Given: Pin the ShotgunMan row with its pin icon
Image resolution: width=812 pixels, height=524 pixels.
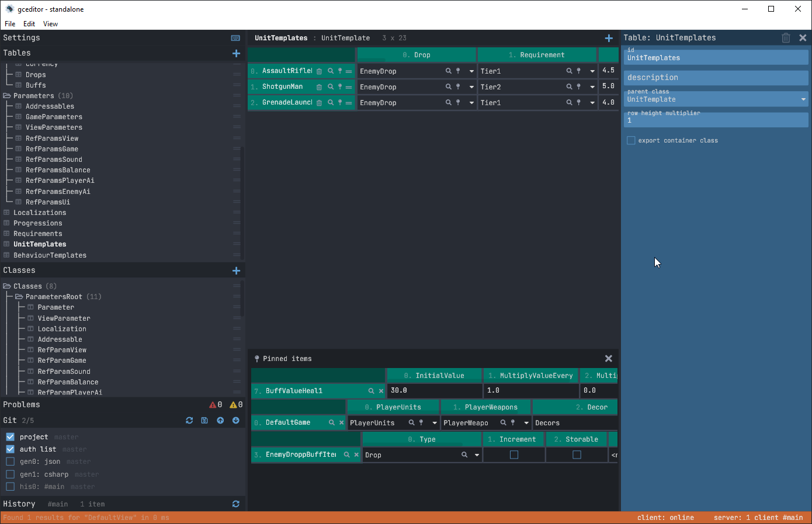Looking at the screenshot, I should click(340, 86).
